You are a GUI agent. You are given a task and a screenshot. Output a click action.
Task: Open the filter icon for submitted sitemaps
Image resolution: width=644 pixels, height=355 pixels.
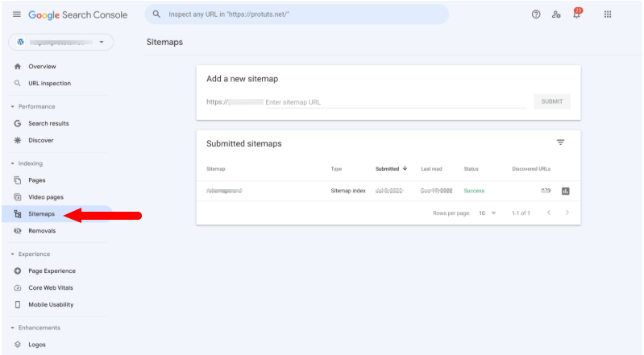click(x=560, y=142)
